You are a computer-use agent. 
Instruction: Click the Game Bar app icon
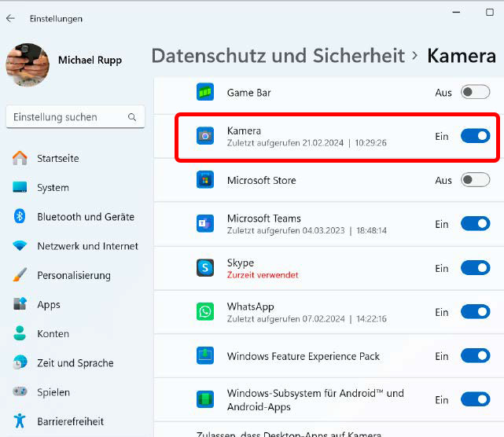tap(205, 92)
